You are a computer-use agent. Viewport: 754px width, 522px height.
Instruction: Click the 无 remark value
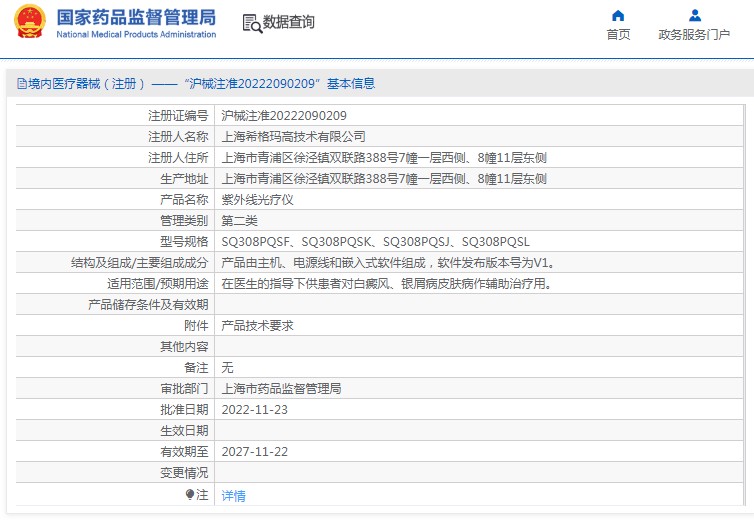(x=227, y=368)
